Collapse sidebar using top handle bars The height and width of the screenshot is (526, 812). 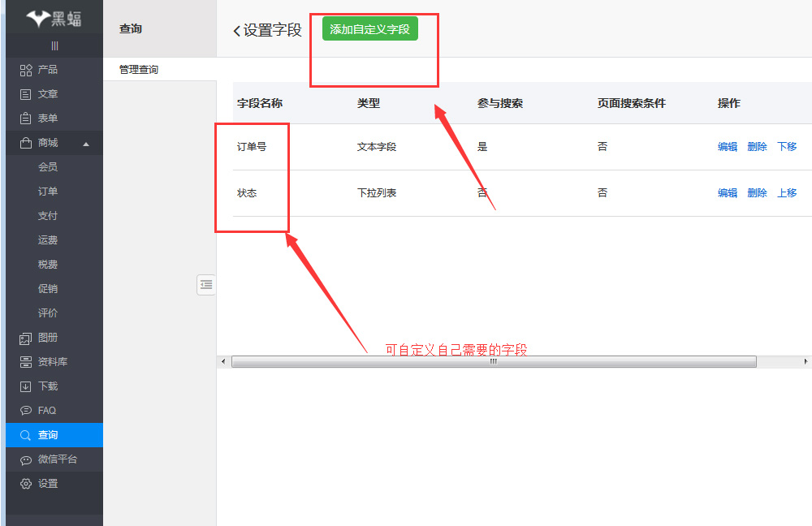click(x=54, y=45)
